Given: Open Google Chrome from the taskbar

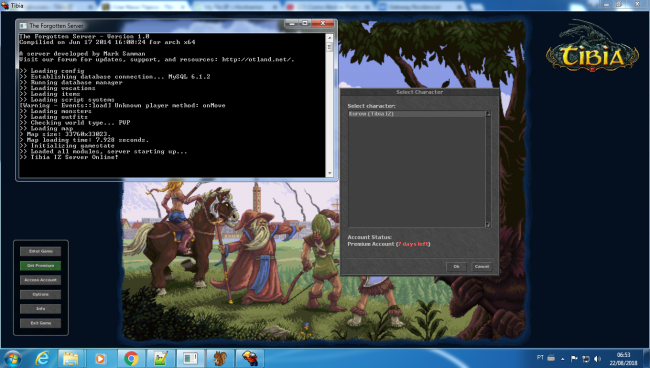Looking at the screenshot, I should pyautogui.click(x=131, y=358).
